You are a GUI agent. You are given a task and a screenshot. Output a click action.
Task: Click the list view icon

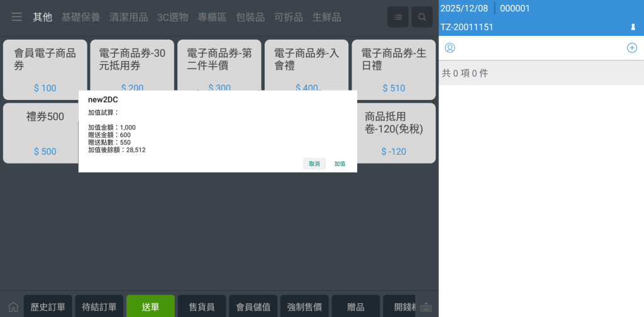pos(397,18)
